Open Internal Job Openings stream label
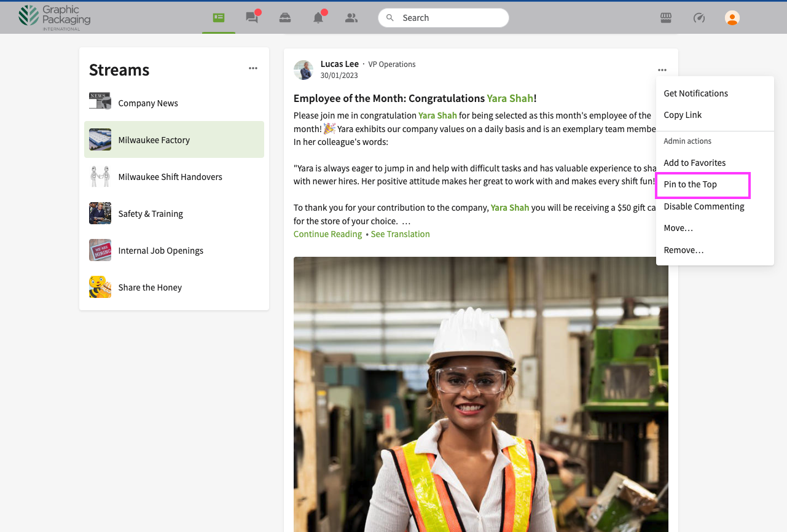787x532 pixels. click(160, 251)
